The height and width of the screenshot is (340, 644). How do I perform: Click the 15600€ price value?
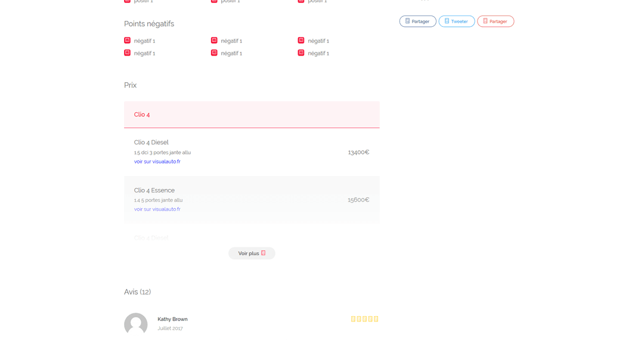(x=358, y=200)
